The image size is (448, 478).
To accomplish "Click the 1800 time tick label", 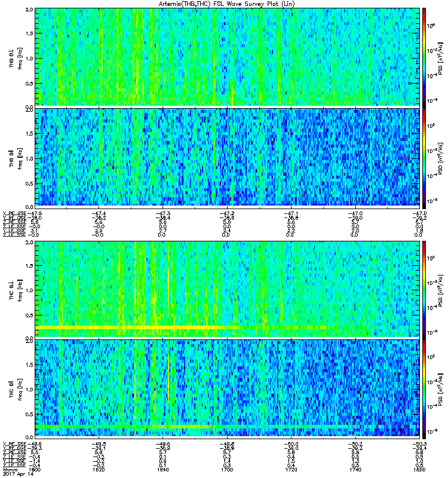I will (x=419, y=470).
